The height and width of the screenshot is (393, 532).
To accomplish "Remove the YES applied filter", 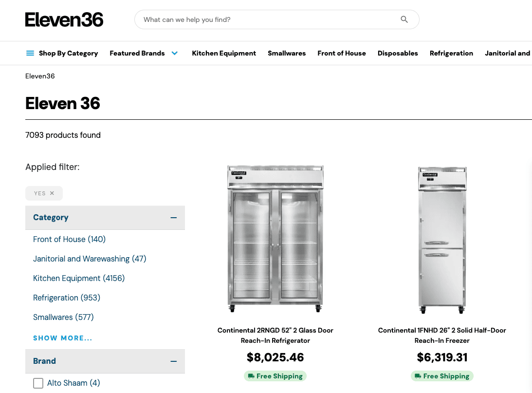I will (52, 193).
